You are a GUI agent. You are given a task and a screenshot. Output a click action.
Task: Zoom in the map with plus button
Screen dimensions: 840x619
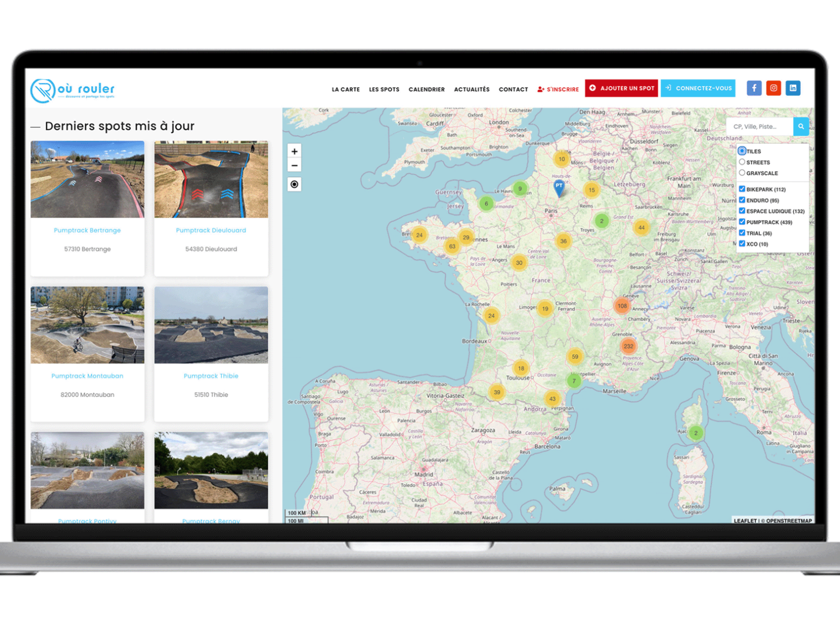[x=295, y=151]
